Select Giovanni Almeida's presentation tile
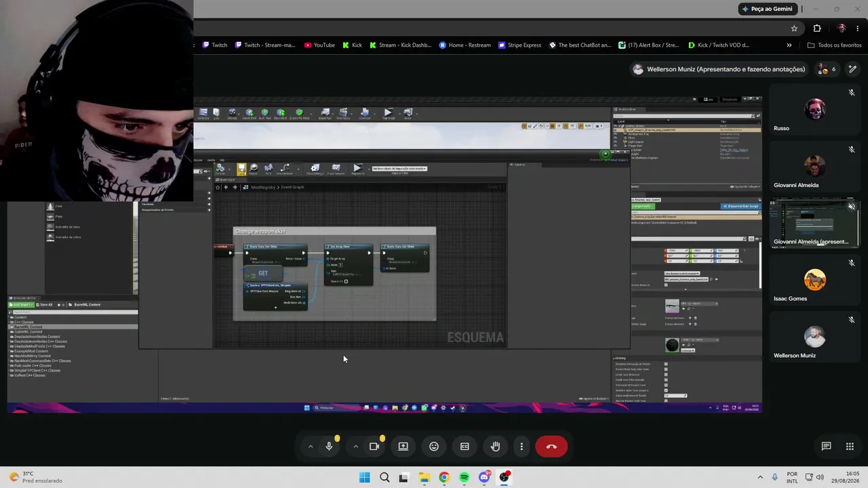 tap(814, 224)
